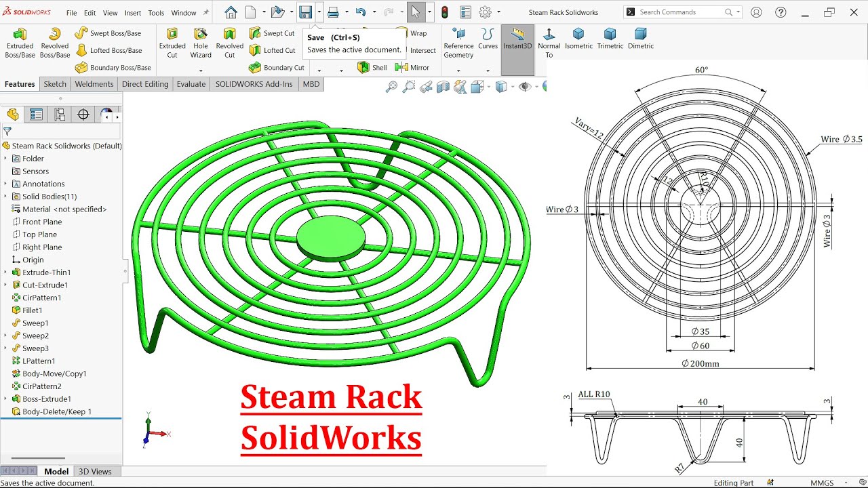Open the Undo dropdown arrow
This screenshot has height=488, width=868.
pyautogui.click(x=373, y=12)
